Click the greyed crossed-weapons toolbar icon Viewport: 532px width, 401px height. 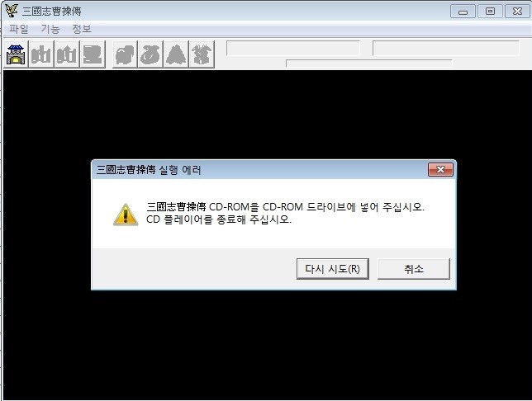(202, 54)
